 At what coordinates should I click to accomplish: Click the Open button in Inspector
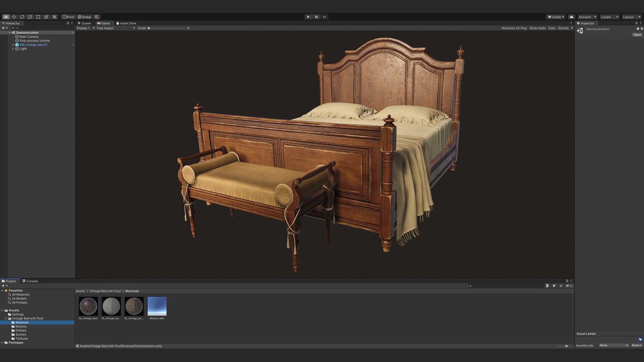637,35
